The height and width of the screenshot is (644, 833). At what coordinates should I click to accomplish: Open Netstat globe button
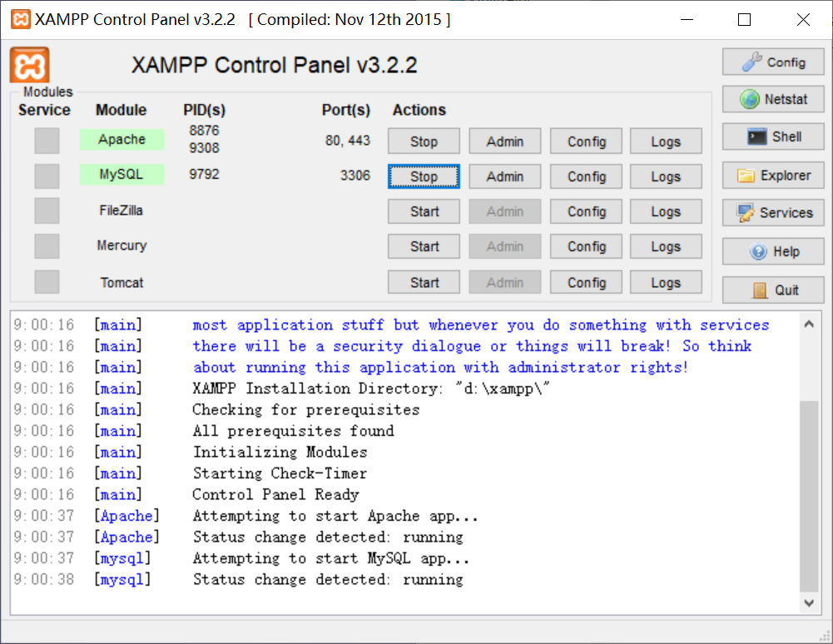(773, 99)
